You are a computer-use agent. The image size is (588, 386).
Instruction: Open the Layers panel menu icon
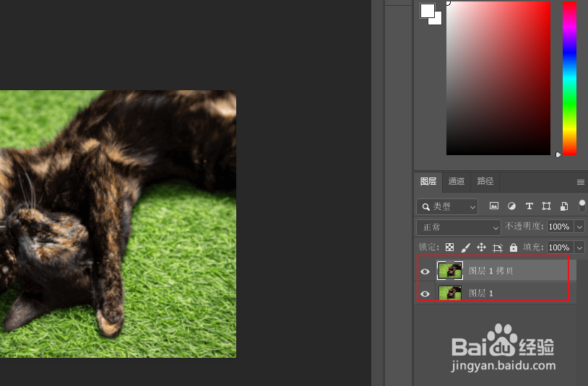[x=581, y=182]
